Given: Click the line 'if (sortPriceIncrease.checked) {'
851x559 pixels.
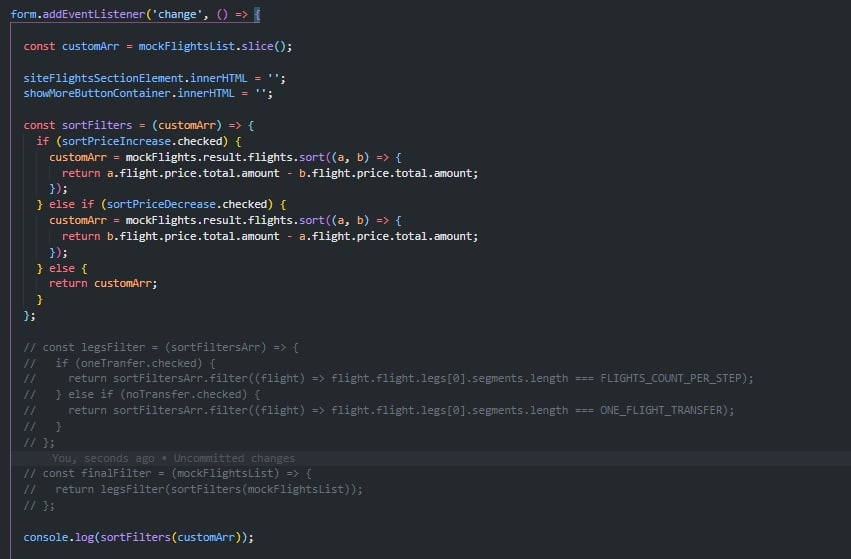Looking at the screenshot, I should (x=139, y=141).
